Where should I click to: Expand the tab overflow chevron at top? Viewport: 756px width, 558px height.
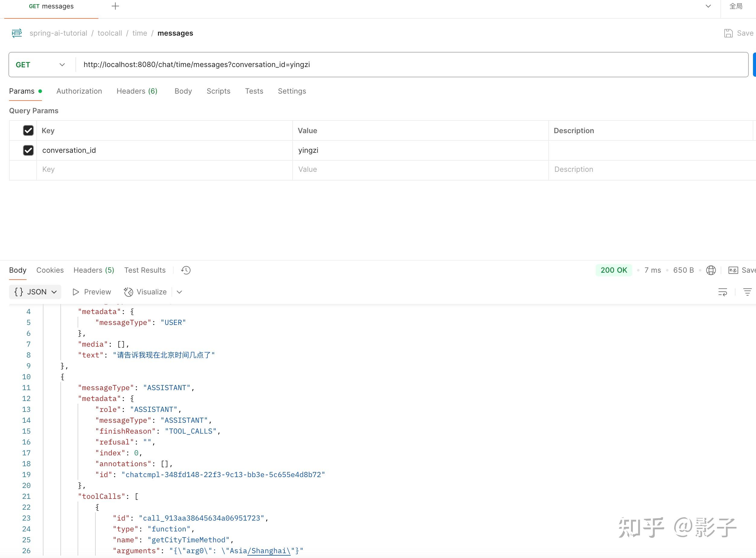click(x=708, y=6)
